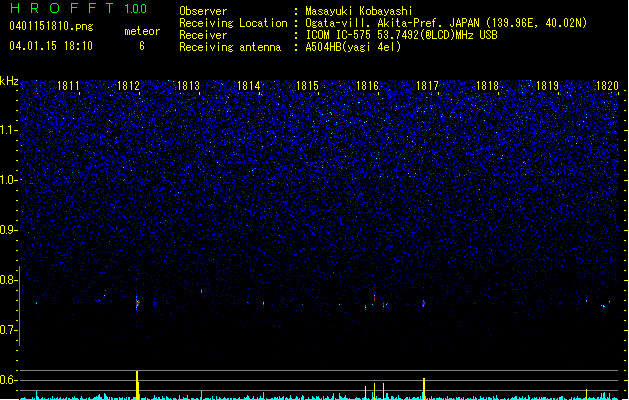This screenshot has width=629, height=400.
Task: Click the tallest yellow power spike at 1812
Action: click(x=137, y=385)
